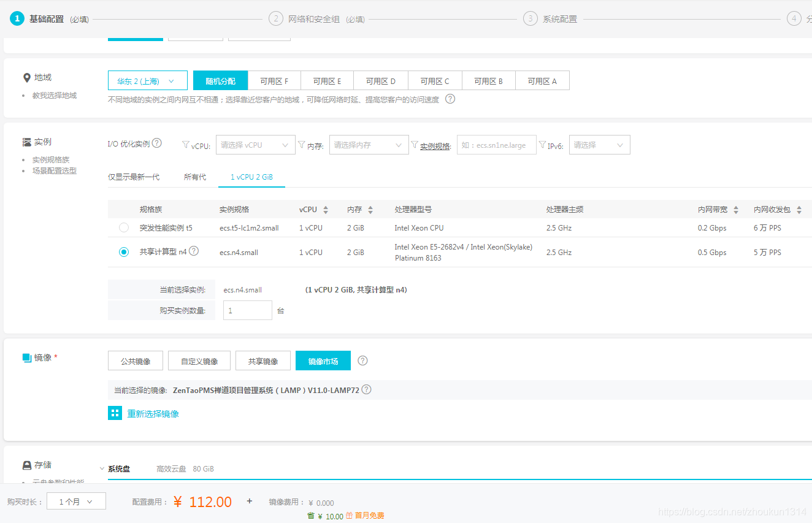
Task: Switch to 仅显示最新一代 tab
Action: [x=134, y=177]
